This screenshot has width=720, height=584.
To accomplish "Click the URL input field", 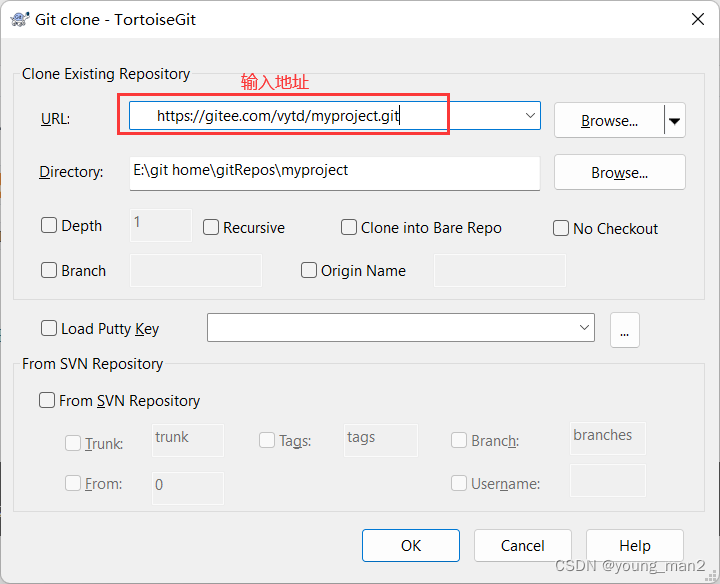I will [335, 116].
